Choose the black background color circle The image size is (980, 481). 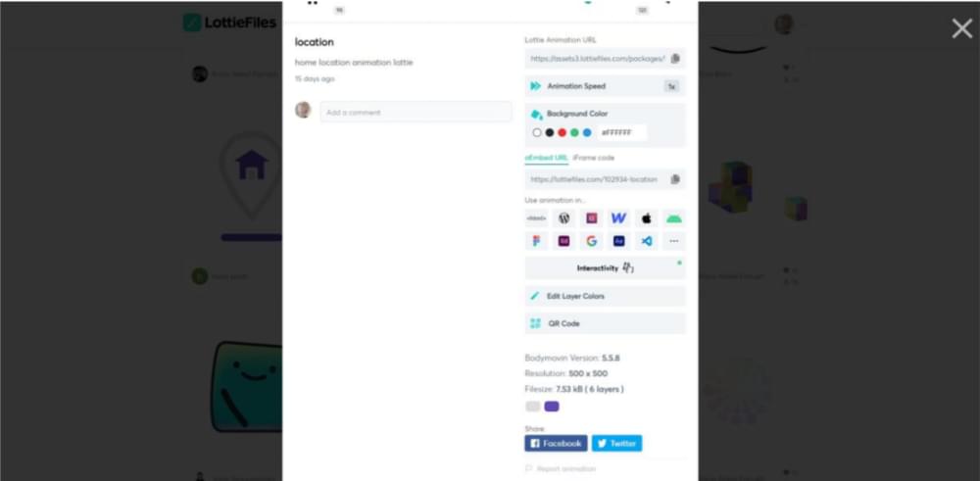(550, 132)
